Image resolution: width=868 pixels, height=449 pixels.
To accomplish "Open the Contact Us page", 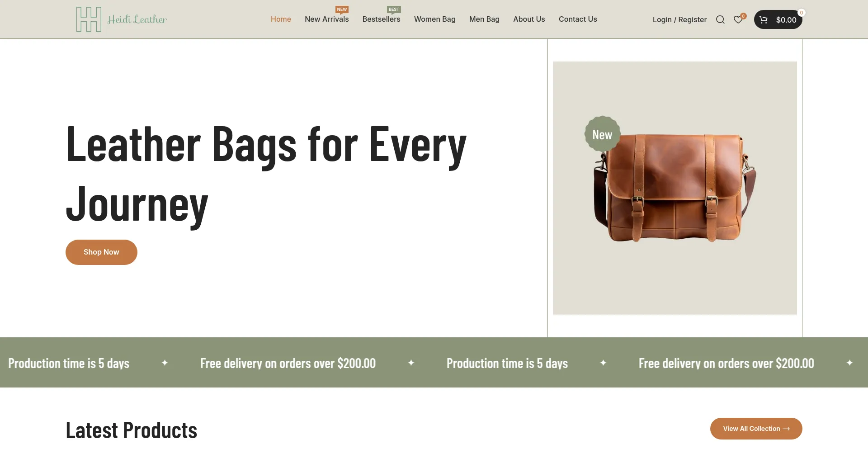I will click(578, 19).
